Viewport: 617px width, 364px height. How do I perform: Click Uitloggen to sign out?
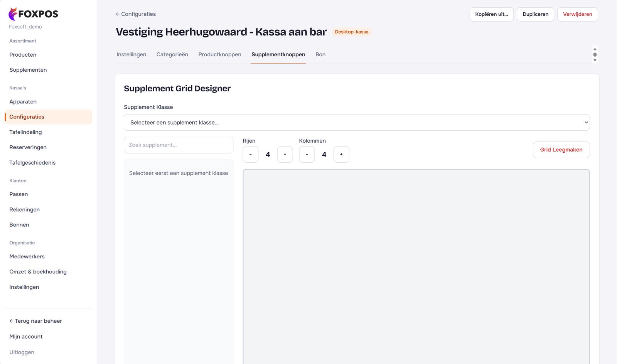click(22, 352)
